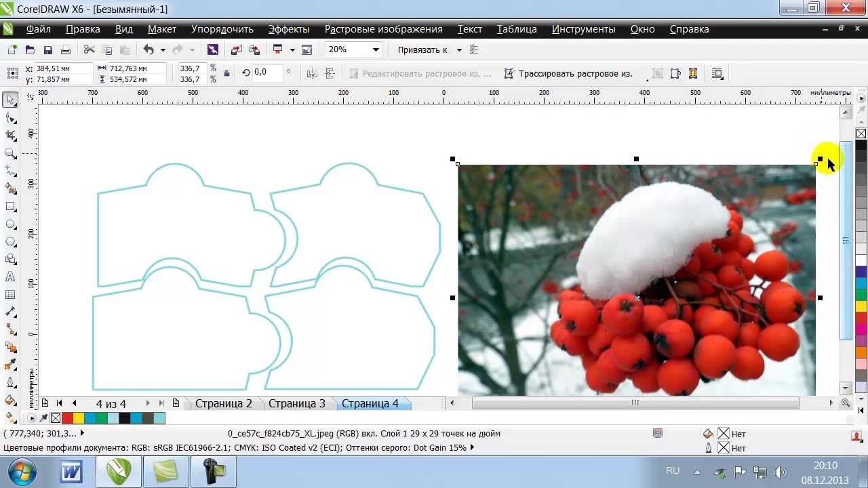Pick the blue swatch in right palette
Screen dimensions: 868x488
861,270
